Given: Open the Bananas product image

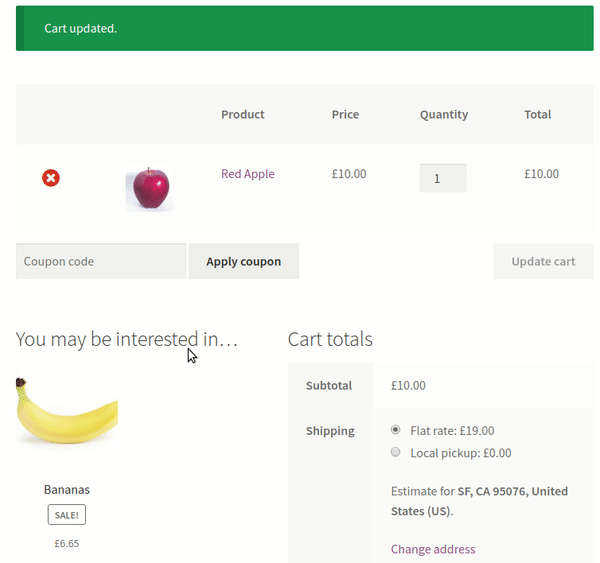Looking at the screenshot, I should (x=67, y=411).
